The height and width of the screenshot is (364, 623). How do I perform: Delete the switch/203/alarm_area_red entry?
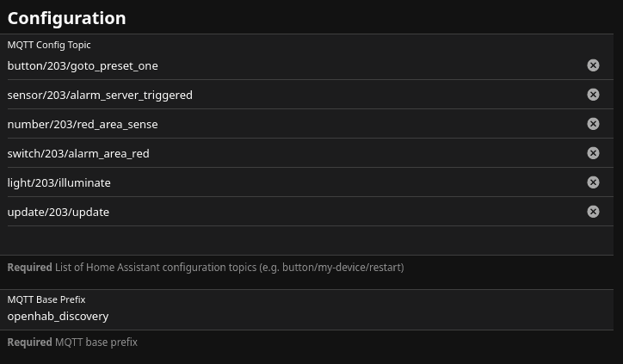(593, 153)
